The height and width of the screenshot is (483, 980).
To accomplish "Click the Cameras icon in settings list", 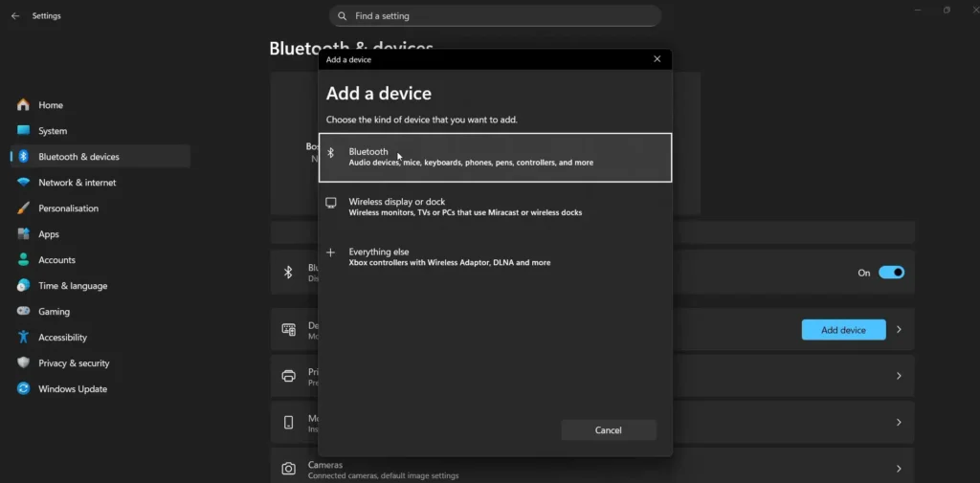I will click(288, 469).
